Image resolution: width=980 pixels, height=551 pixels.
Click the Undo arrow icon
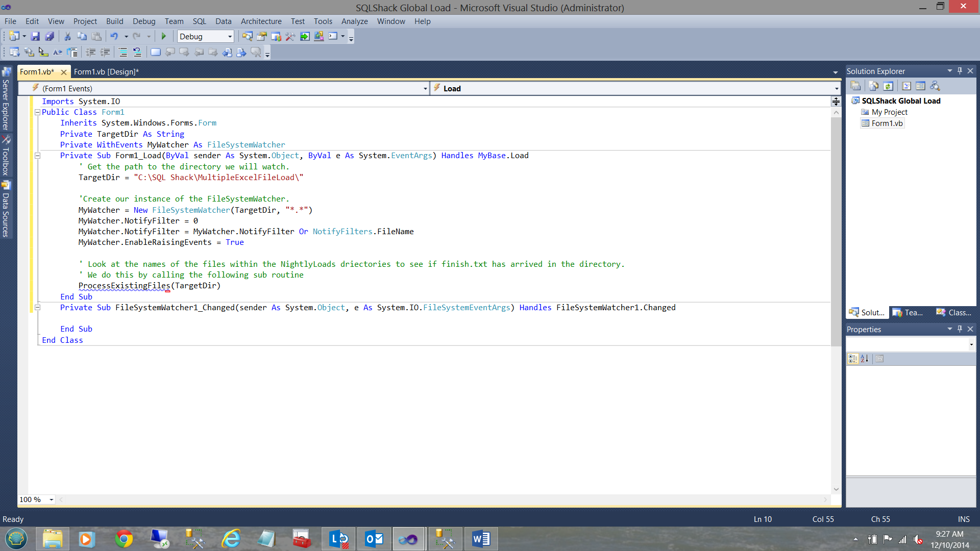click(114, 36)
